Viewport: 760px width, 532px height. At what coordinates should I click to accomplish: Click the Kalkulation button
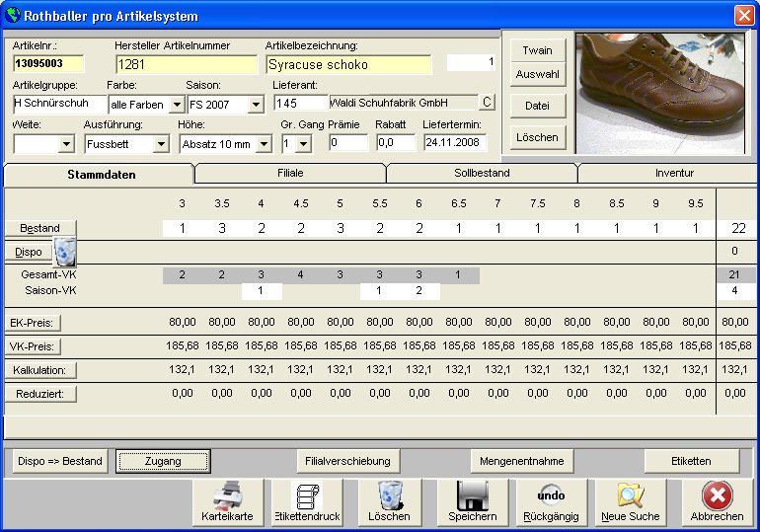tap(40, 370)
